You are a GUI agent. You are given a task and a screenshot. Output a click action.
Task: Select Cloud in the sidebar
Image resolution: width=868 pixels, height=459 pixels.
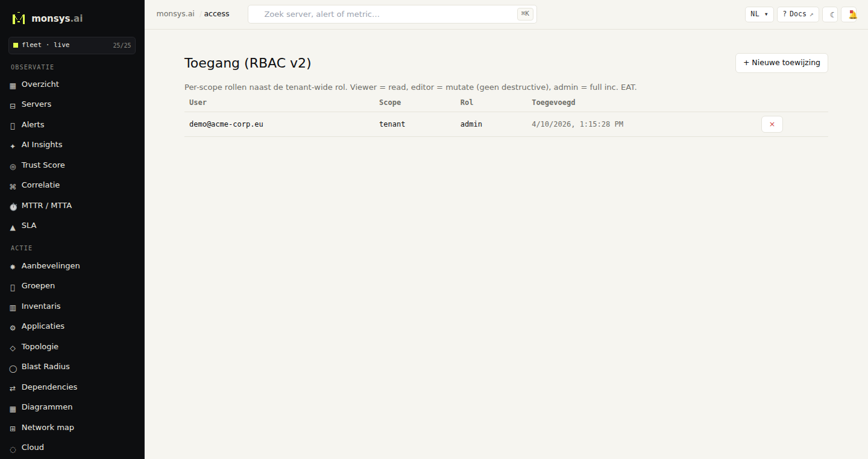[72, 448]
